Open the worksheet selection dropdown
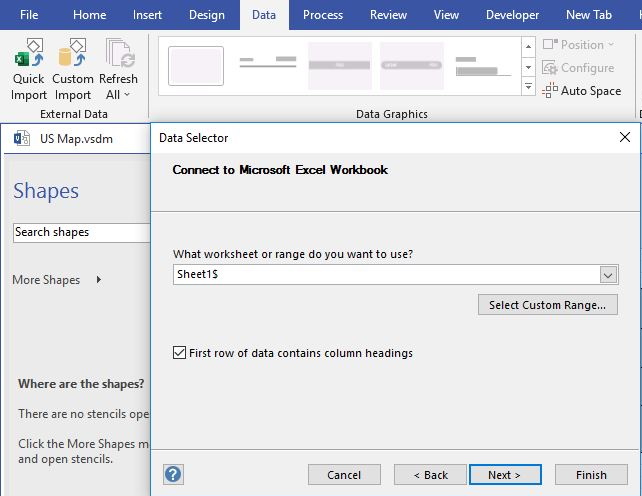This screenshot has width=642, height=496. pos(608,275)
